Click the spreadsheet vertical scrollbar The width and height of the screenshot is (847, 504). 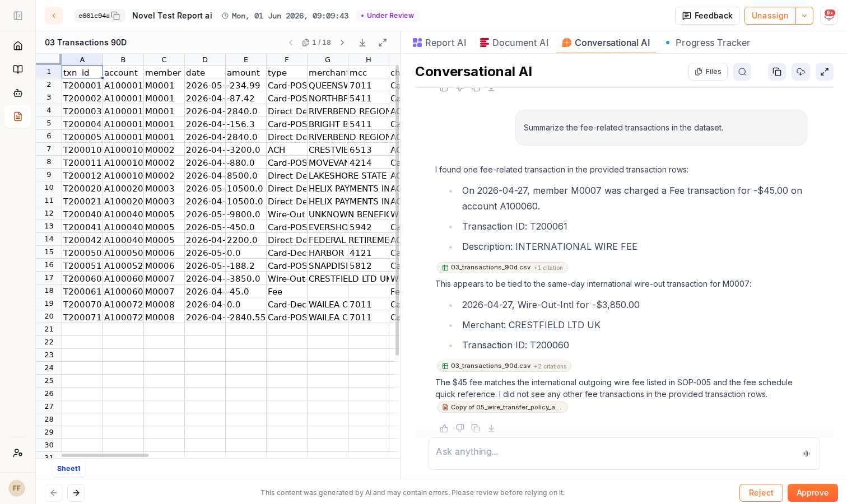coord(397,210)
